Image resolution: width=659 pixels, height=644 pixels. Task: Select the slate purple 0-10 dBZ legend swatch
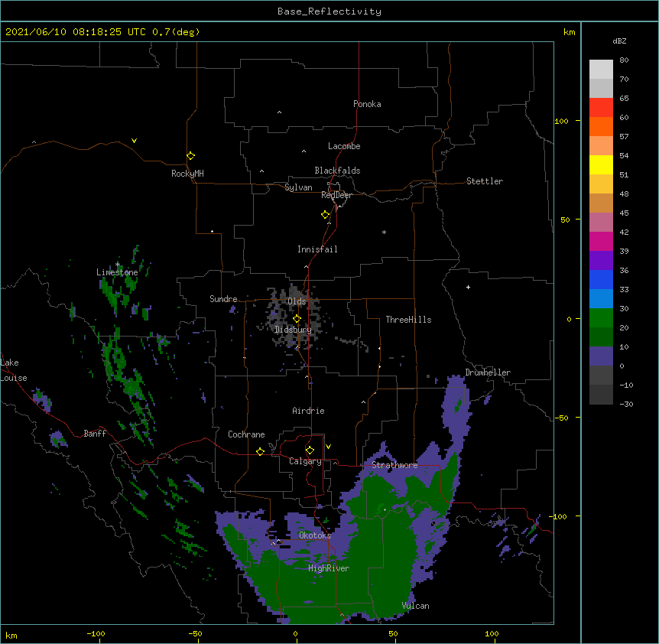601,356
